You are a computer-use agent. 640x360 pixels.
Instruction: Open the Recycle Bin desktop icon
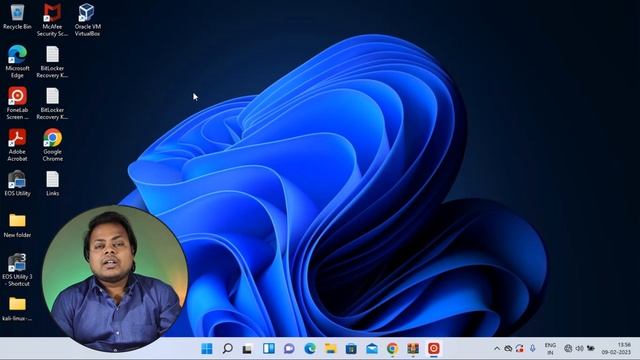(x=17, y=17)
